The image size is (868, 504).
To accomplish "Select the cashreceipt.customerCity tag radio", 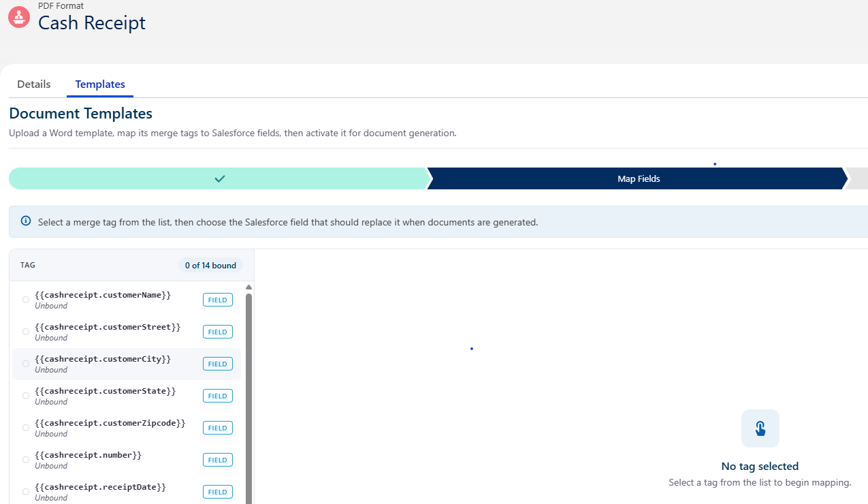I will [x=26, y=364].
